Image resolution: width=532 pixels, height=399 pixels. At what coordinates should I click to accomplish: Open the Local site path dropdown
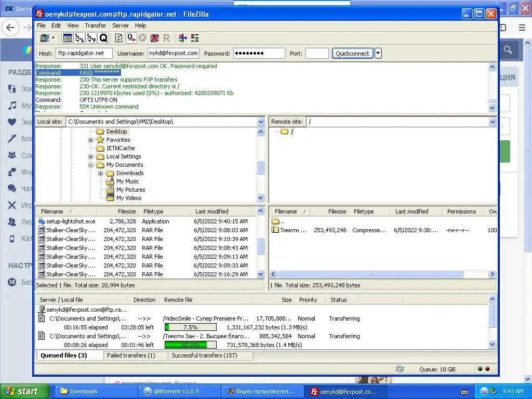pos(261,122)
